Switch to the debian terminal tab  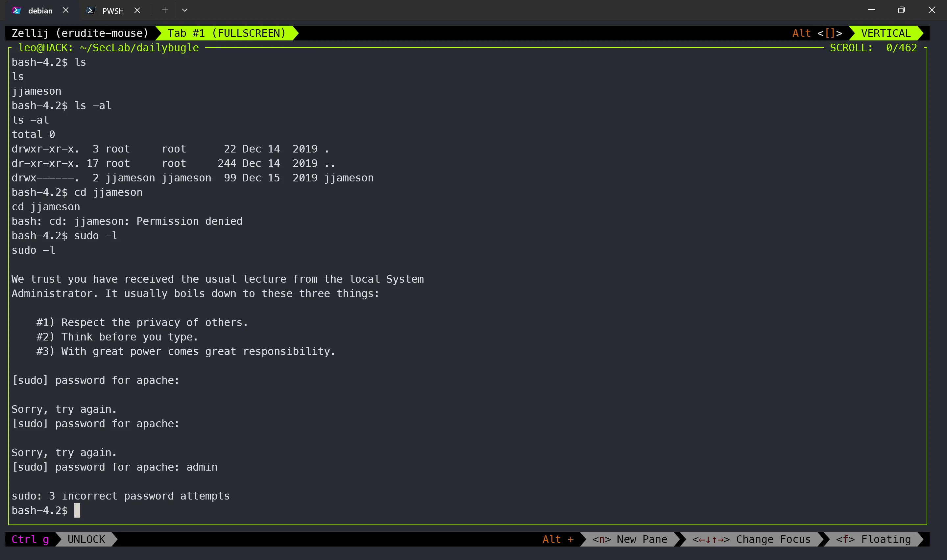coord(40,11)
